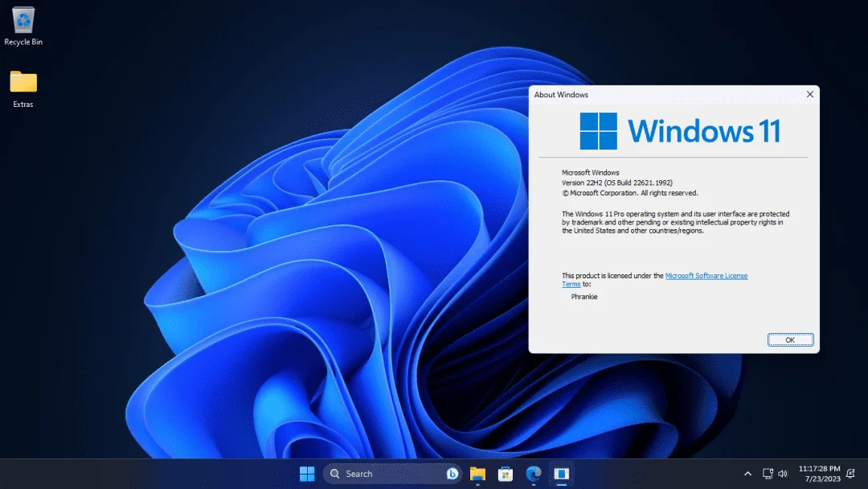Open the Recycle Bin desktop icon
868x489 pixels.
[x=23, y=26]
